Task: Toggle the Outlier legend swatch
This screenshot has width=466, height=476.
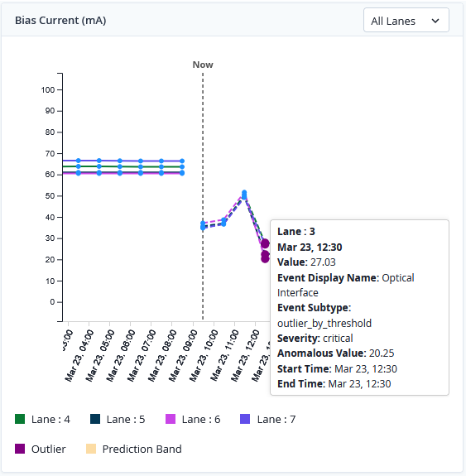Action: coord(20,449)
